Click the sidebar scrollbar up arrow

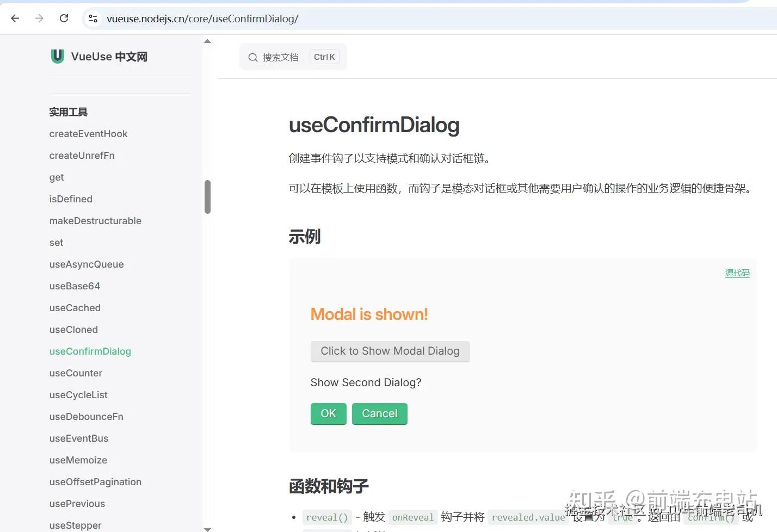(x=207, y=40)
